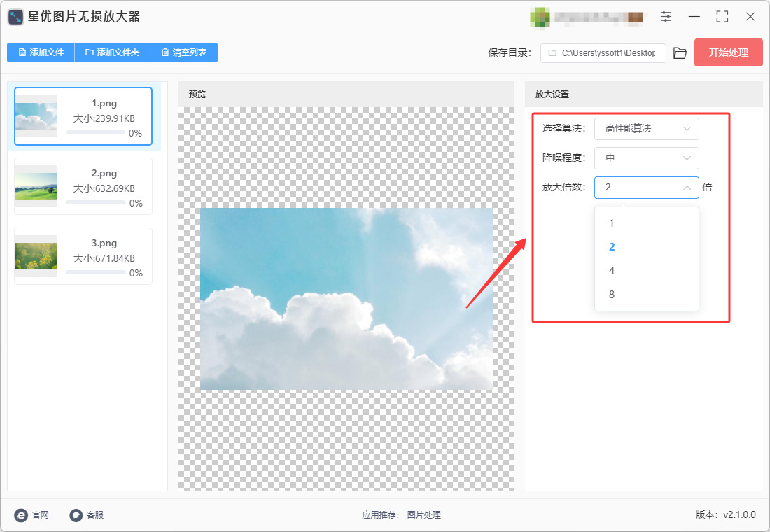The image size is (770, 532).
Task: Click 添加文件夹 add folder button
Action: pos(112,52)
